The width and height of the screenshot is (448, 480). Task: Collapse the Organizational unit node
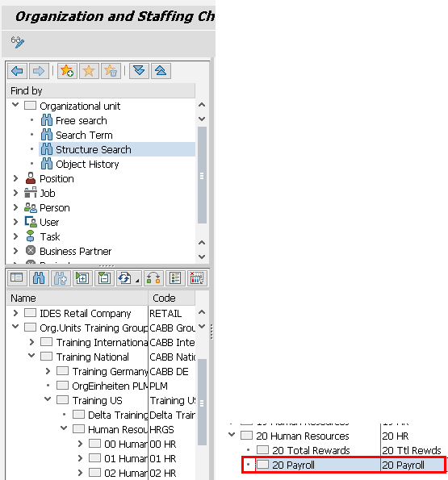coord(15,106)
